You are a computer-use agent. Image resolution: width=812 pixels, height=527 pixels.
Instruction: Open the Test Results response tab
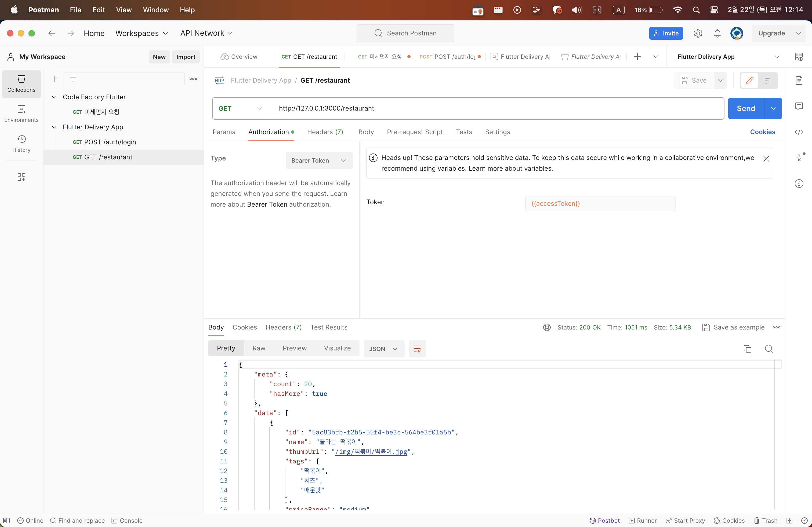(329, 327)
